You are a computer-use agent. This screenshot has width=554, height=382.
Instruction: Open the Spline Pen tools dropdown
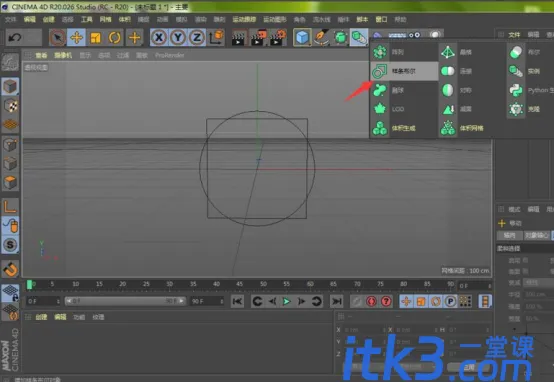point(321,37)
